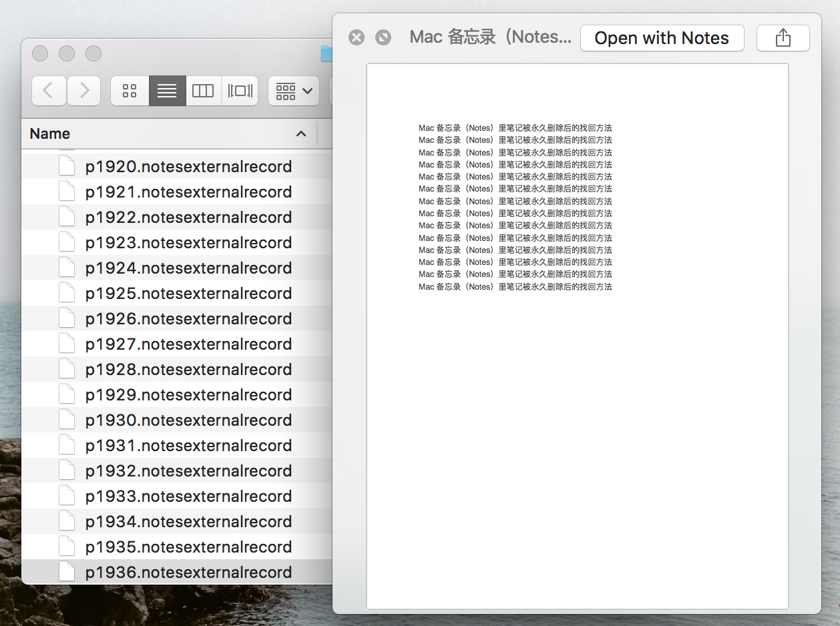Switch Finder to icon view
The height and width of the screenshot is (626, 840).
click(x=130, y=91)
